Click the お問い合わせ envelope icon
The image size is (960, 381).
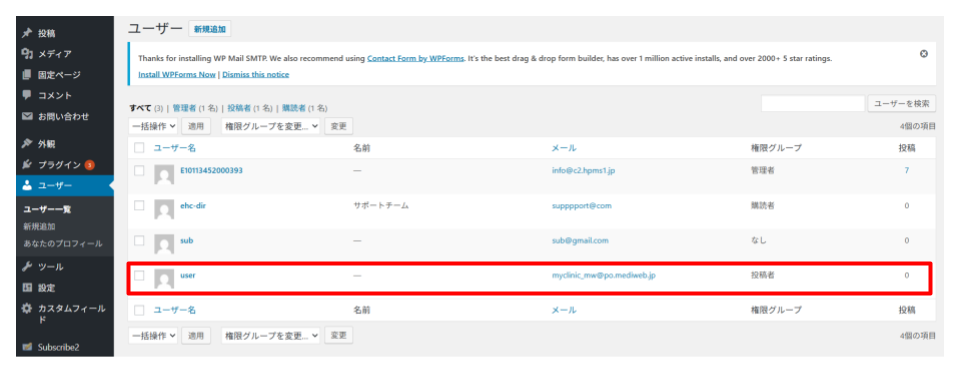coord(27,116)
